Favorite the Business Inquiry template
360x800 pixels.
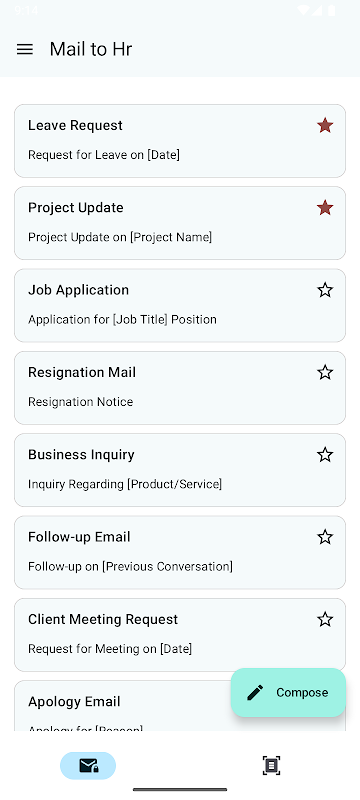325,455
